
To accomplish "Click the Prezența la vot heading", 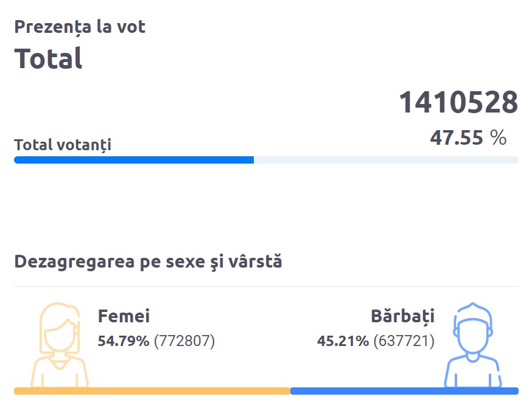I will click(x=80, y=27).
